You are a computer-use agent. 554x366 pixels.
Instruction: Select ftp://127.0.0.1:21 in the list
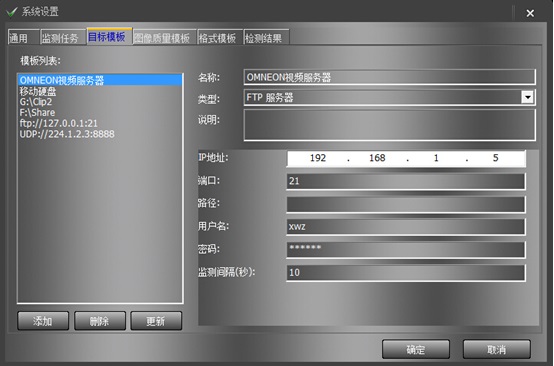click(x=100, y=123)
